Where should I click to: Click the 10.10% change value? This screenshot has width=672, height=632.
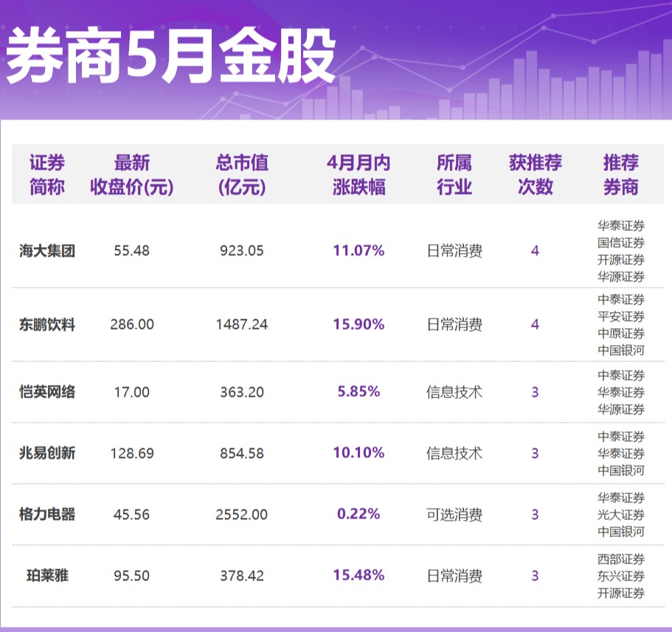tap(358, 453)
